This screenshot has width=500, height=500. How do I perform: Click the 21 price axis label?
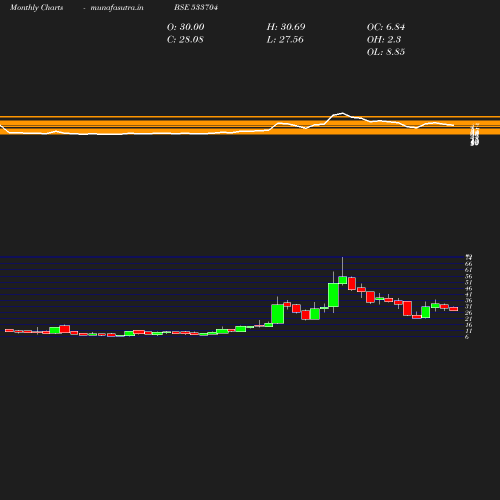469,319
